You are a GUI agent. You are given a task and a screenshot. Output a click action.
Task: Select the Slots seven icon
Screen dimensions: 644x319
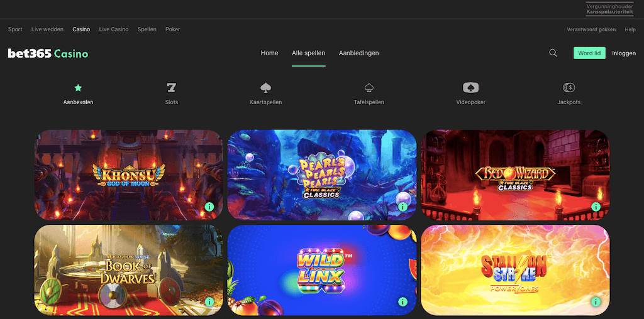[x=171, y=87]
